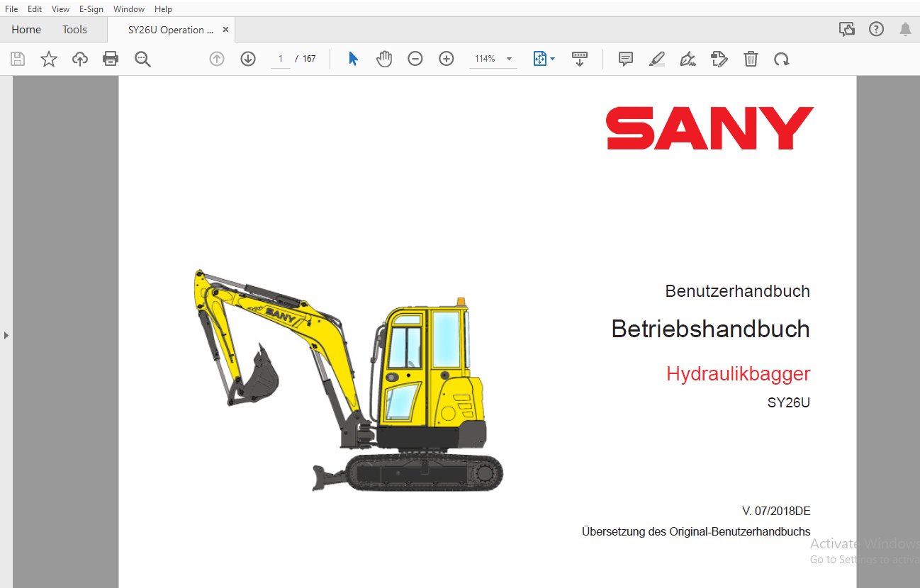Open the help question mark icon
Image resolution: width=920 pixels, height=588 pixels.
[877, 29]
